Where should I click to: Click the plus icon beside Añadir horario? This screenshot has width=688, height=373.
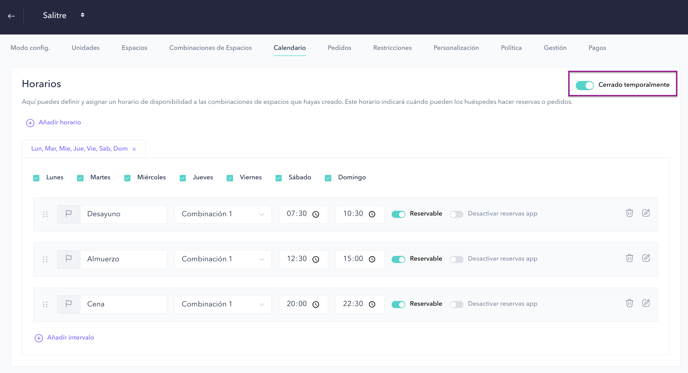pos(30,123)
